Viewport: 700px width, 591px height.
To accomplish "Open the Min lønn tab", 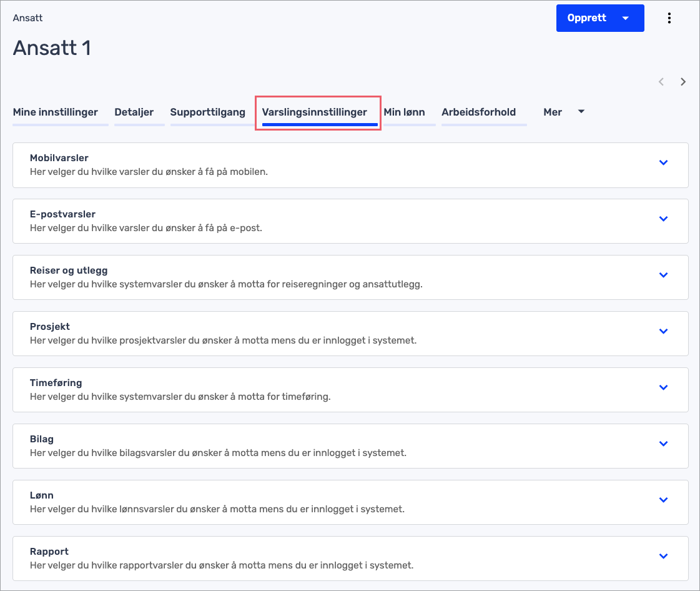I will coord(404,112).
